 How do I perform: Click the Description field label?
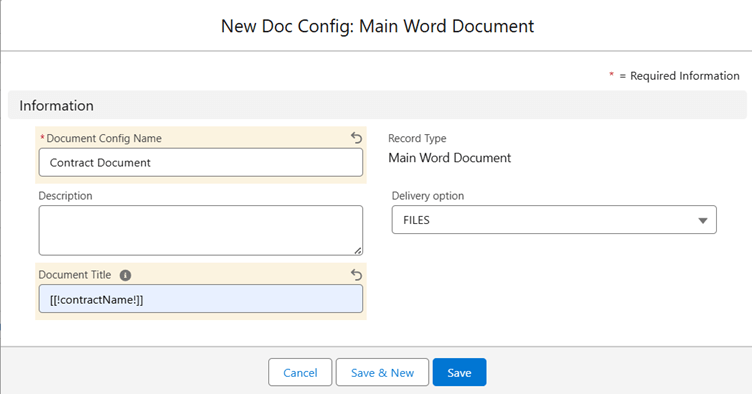click(x=65, y=196)
